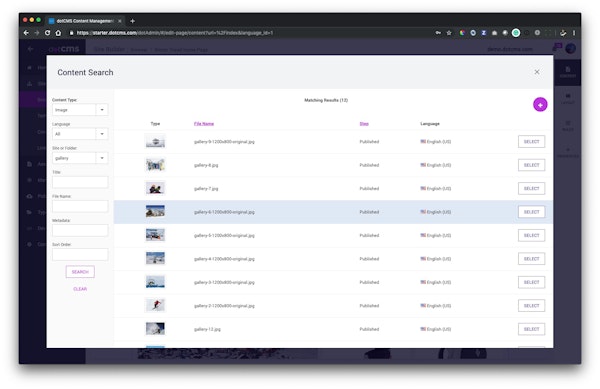
Task: Select gallery-4-1200x800-original.jpg with SELECT button
Action: (x=531, y=259)
